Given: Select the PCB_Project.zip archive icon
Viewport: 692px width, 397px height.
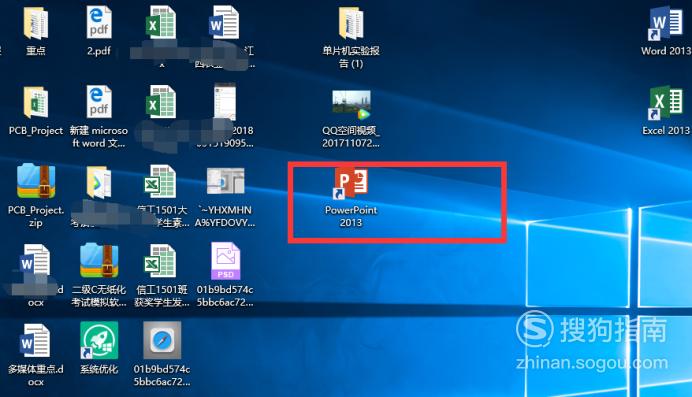Looking at the screenshot, I should 36,181.
